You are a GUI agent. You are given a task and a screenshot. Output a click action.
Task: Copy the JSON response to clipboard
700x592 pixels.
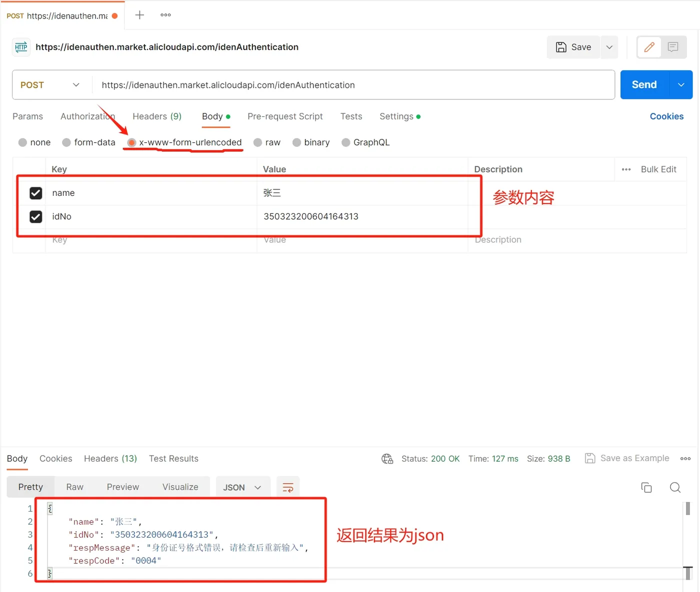(x=646, y=487)
